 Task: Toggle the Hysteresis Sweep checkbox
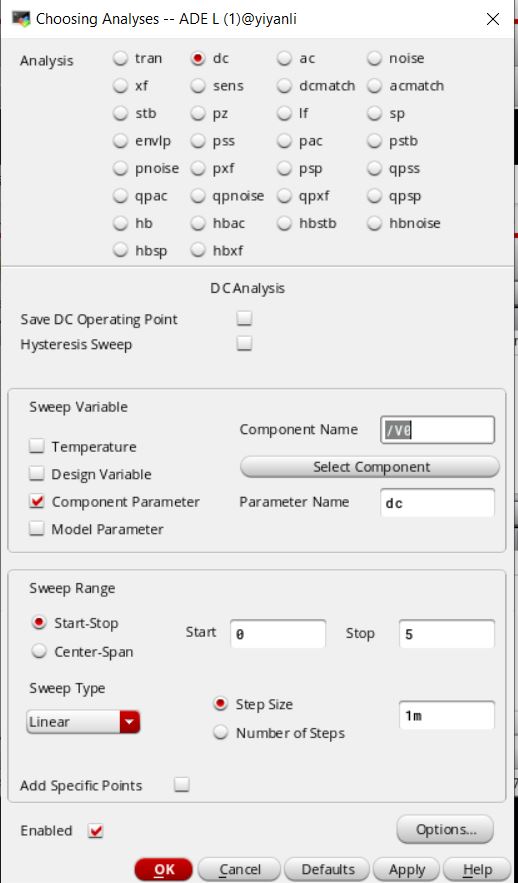click(x=244, y=344)
